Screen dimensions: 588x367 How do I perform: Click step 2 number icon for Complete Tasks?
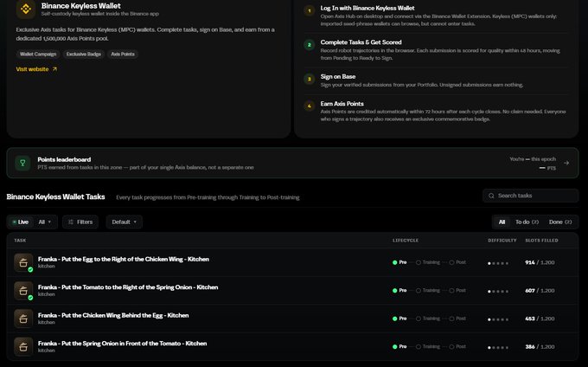click(x=310, y=45)
